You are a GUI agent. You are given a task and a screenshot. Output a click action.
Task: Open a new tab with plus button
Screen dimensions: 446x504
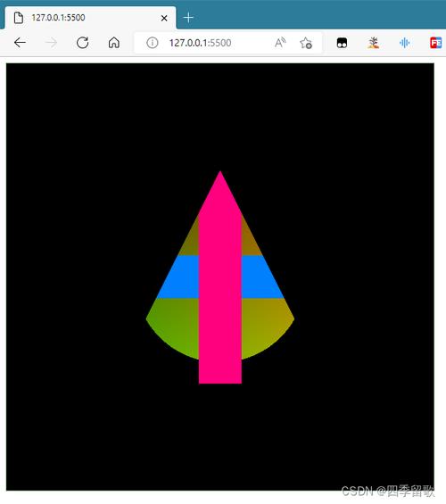(188, 17)
